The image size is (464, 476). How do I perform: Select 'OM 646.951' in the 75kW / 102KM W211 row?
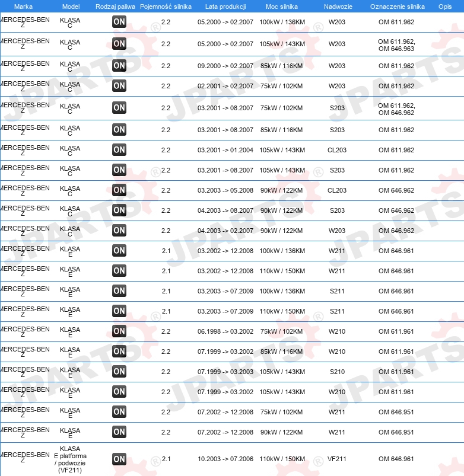[396, 412]
